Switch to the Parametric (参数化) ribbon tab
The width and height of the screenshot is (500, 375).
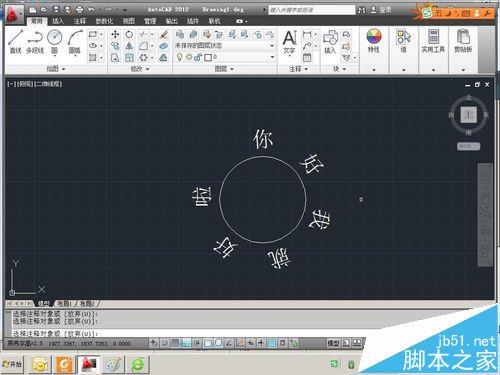point(104,21)
